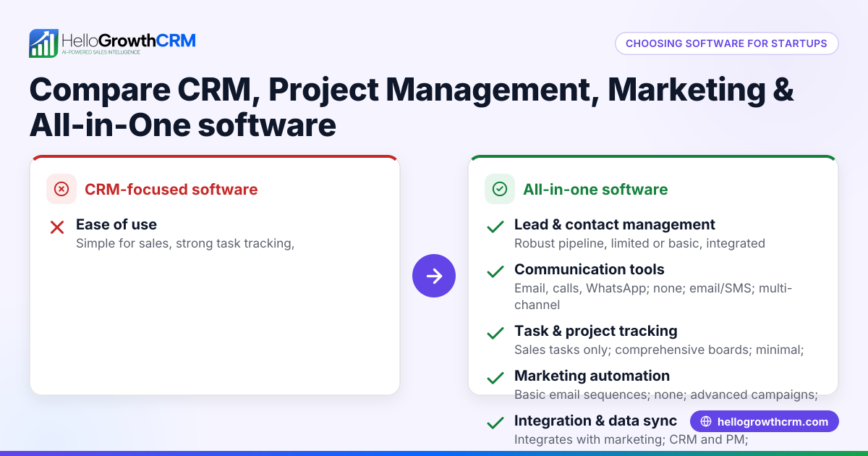Click the main 'Compare CRM, Project Management' headline

pyautogui.click(x=412, y=107)
